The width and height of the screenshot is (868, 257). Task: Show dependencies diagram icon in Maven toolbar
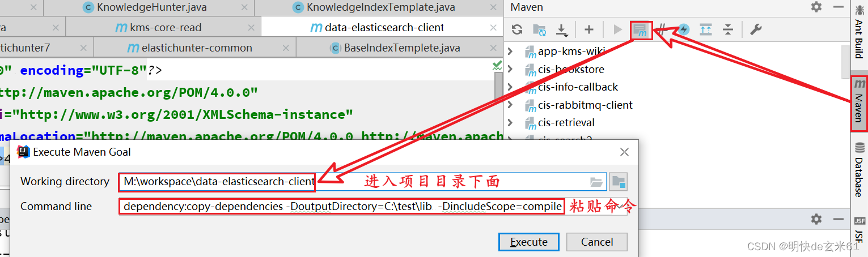point(706,29)
